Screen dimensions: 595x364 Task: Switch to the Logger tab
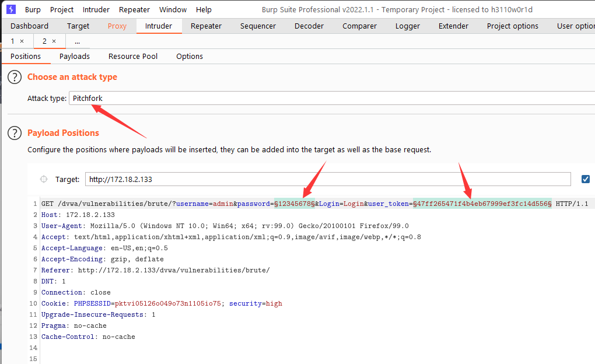click(x=408, y=26)
